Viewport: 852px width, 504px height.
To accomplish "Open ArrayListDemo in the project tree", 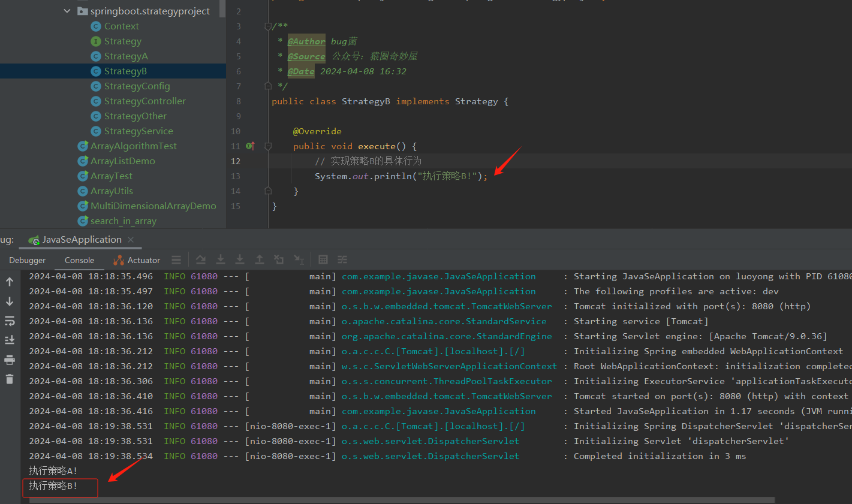I will [x=123, y=161].
